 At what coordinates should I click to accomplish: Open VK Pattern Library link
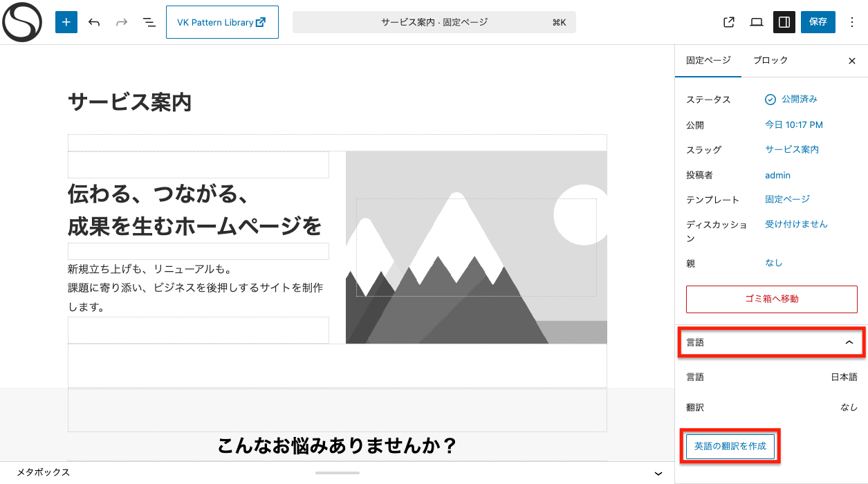(x=222, y=22)
